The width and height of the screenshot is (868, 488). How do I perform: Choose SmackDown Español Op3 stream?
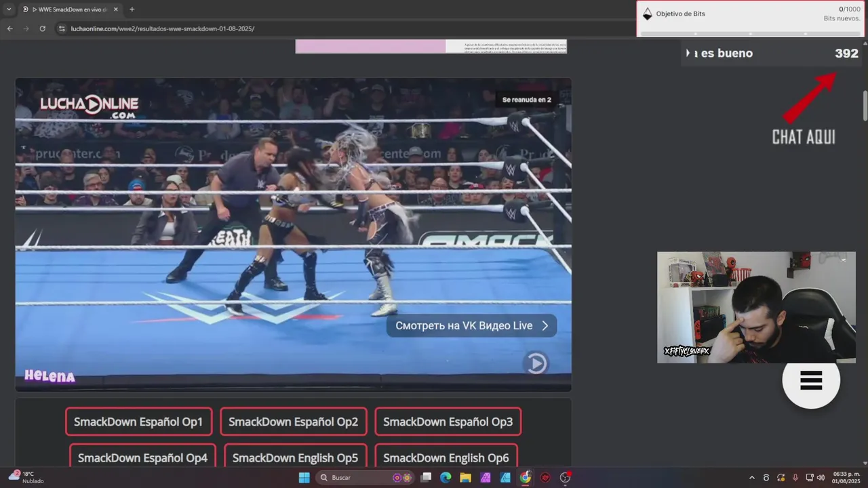click(448, 422)
